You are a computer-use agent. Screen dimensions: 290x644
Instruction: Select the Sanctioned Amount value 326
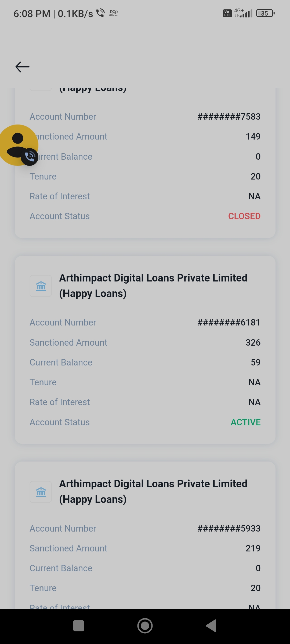(253, 343)
